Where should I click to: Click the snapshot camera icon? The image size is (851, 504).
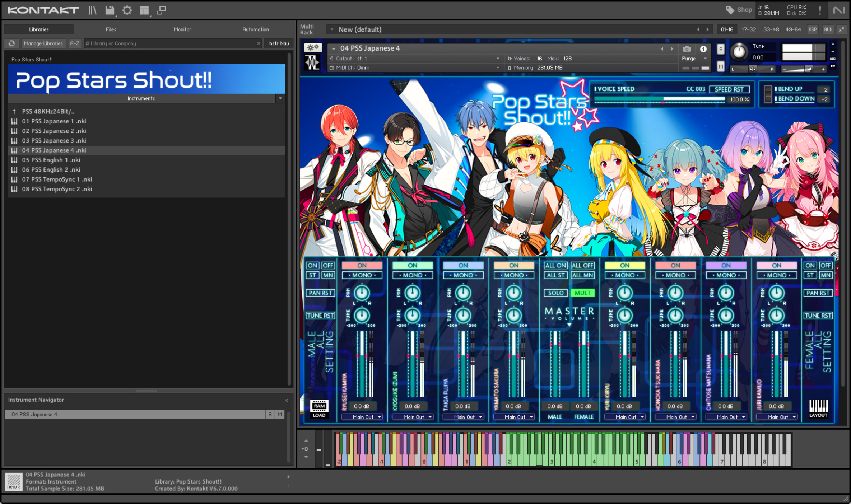tap(687, 48)
